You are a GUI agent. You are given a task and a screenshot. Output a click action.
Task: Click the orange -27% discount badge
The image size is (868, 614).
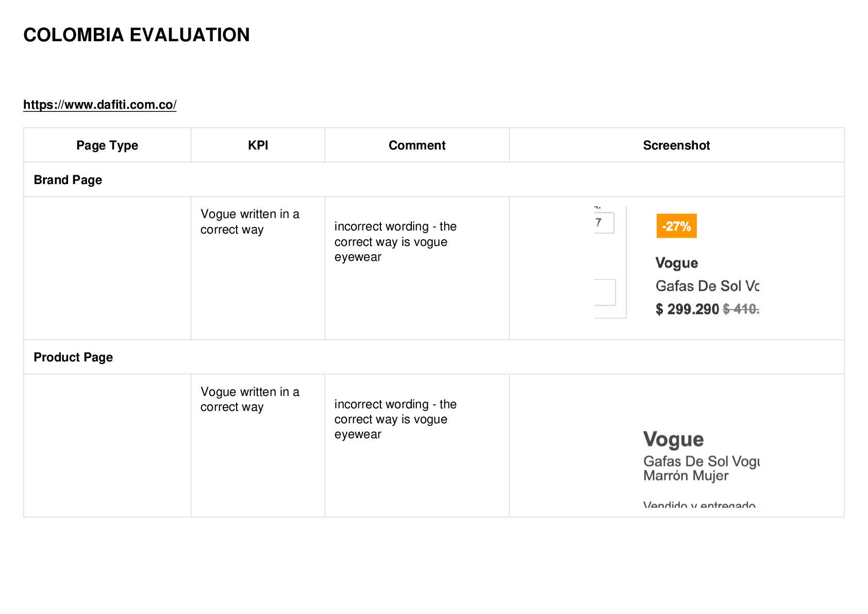point(676,226)
